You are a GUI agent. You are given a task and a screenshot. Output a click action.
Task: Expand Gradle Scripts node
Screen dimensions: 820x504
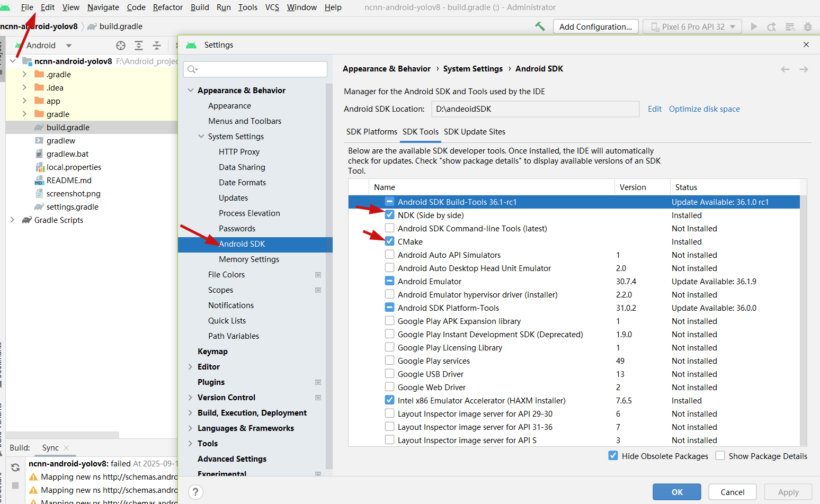click(12, 220)
